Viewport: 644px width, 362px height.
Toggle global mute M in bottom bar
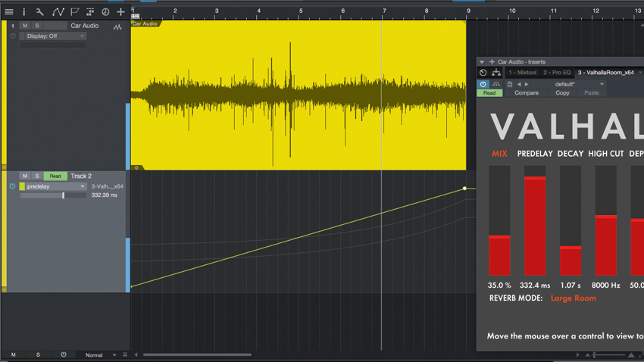[x=14, y=354]
